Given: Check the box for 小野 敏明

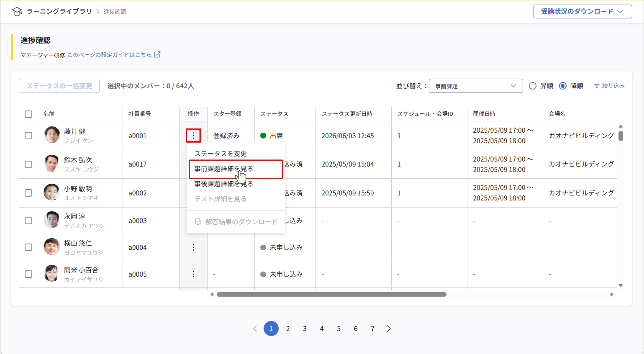Looking at the screenshot, I should pyautogui.click(x=29, y=193).
